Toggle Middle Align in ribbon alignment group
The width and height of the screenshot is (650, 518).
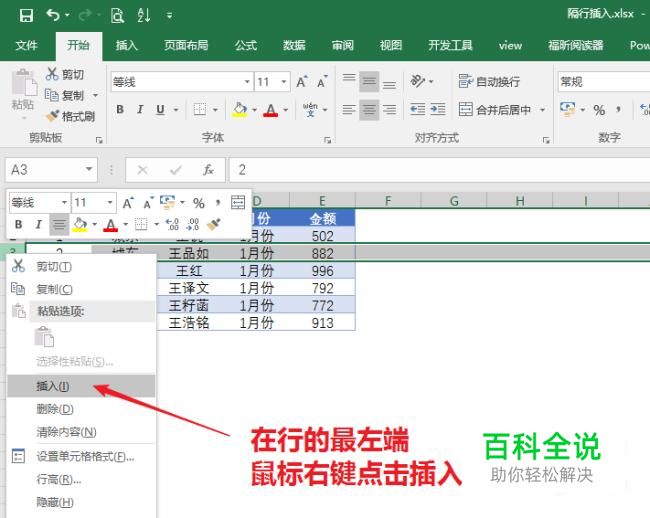369,81
